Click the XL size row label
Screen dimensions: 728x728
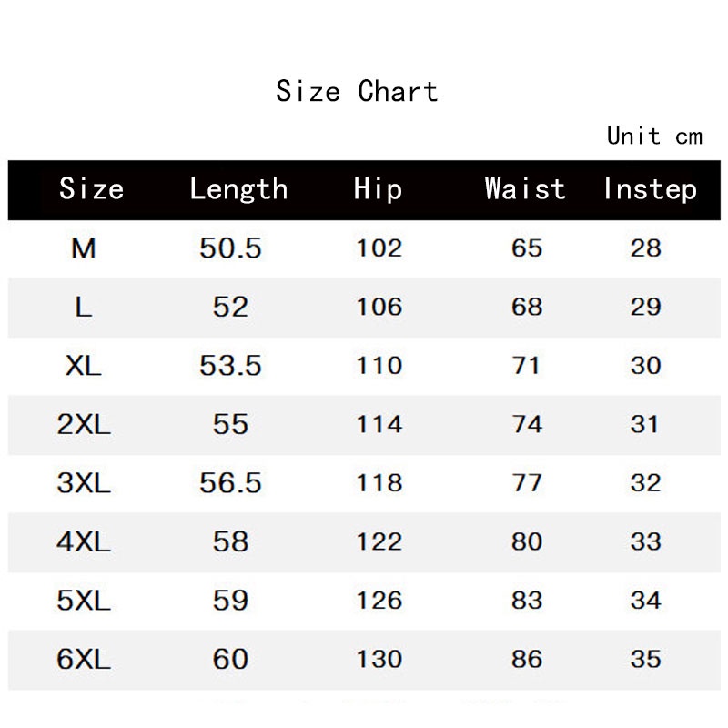pos(84,366)
